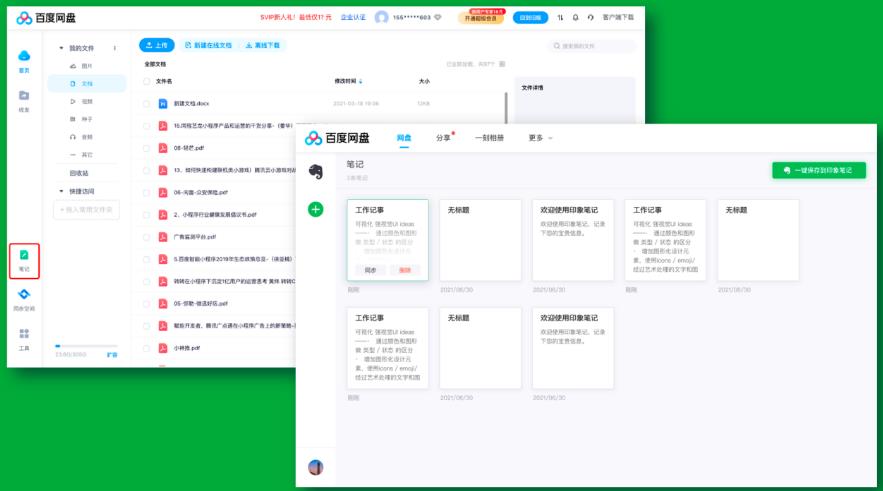The image size is (883, 491).
Task: Switch list view icon above 文件详情
Action: click(x=502, y=64)
